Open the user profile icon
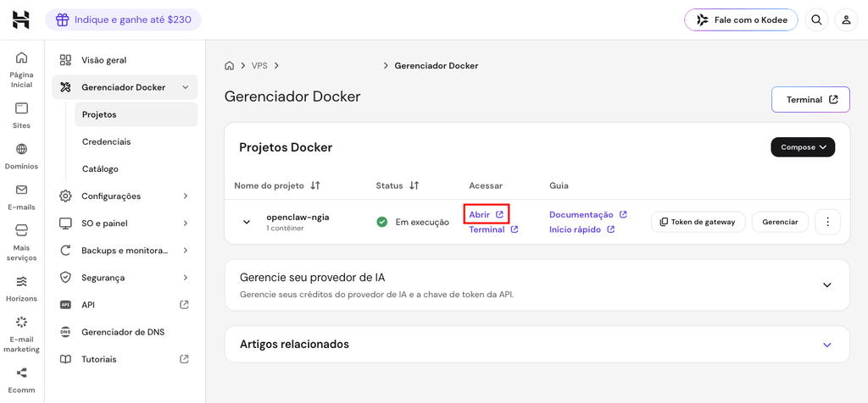 coord(846,20)
